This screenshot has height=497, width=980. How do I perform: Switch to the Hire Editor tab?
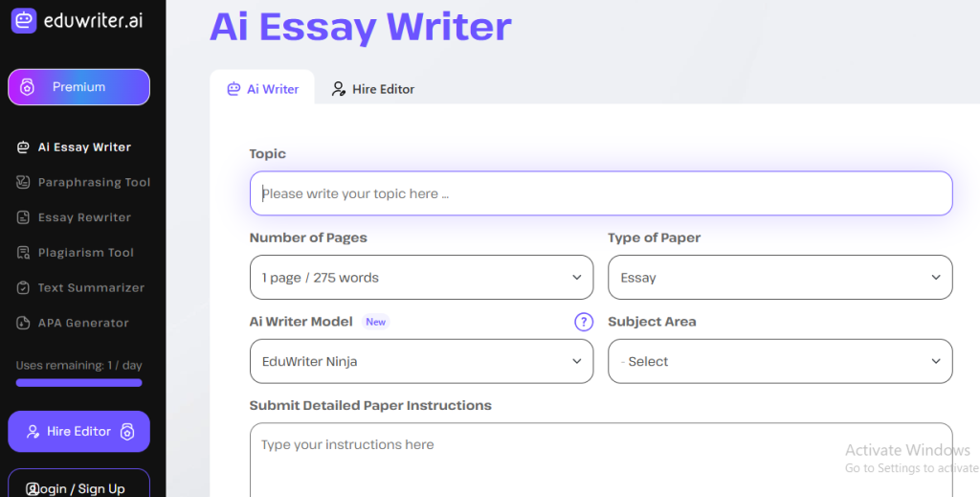(373, 89)
